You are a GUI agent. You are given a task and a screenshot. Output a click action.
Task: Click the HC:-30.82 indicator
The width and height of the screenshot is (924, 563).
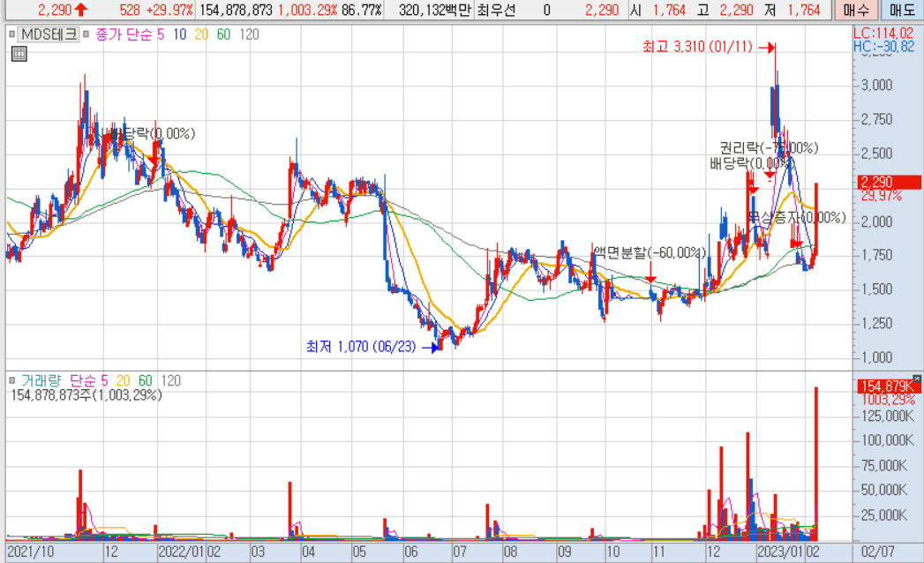click(883, 47)
